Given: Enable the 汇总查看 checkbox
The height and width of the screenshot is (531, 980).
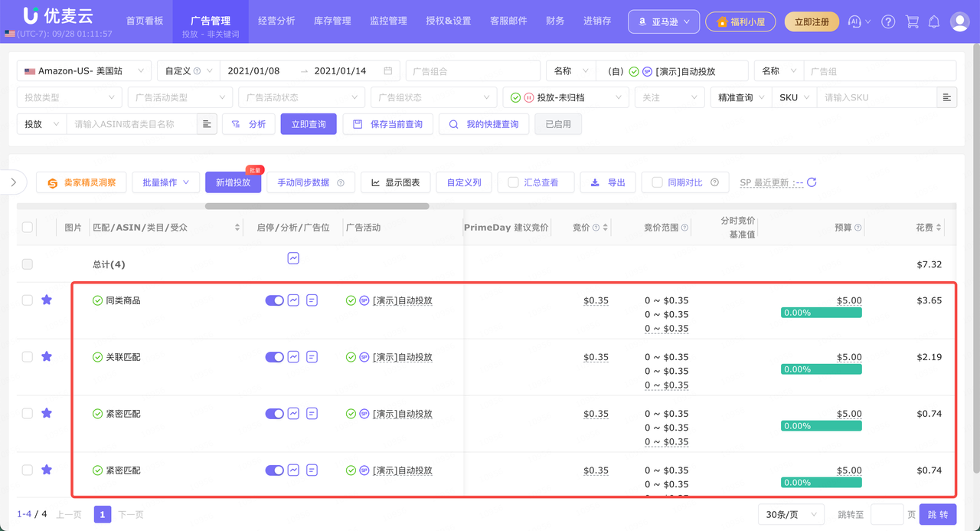Looking at the screenshot, I should 513,182.
